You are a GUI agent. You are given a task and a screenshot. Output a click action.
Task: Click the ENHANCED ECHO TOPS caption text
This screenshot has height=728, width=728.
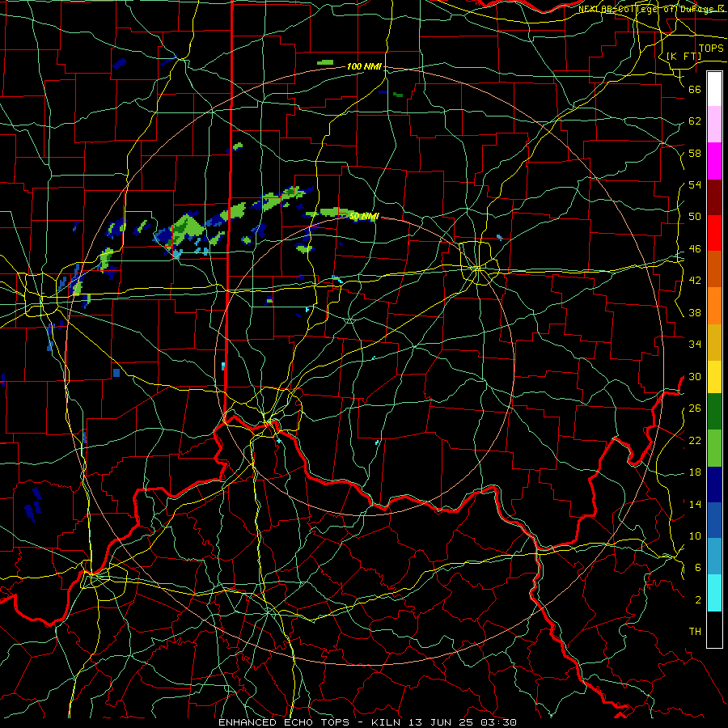283,722
